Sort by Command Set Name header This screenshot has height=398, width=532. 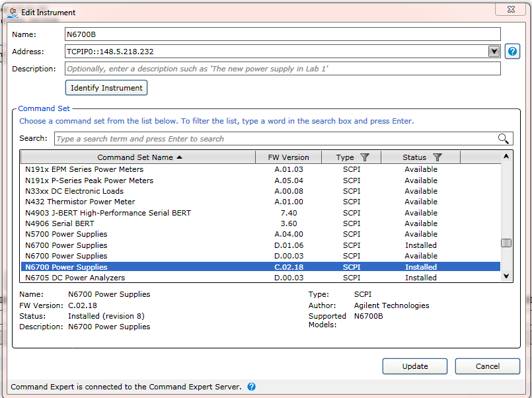(137, 157)
